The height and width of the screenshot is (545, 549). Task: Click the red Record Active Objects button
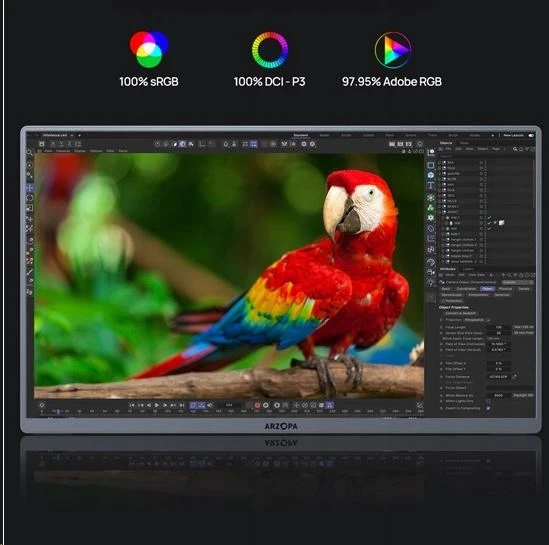click(x=257, y=405)
